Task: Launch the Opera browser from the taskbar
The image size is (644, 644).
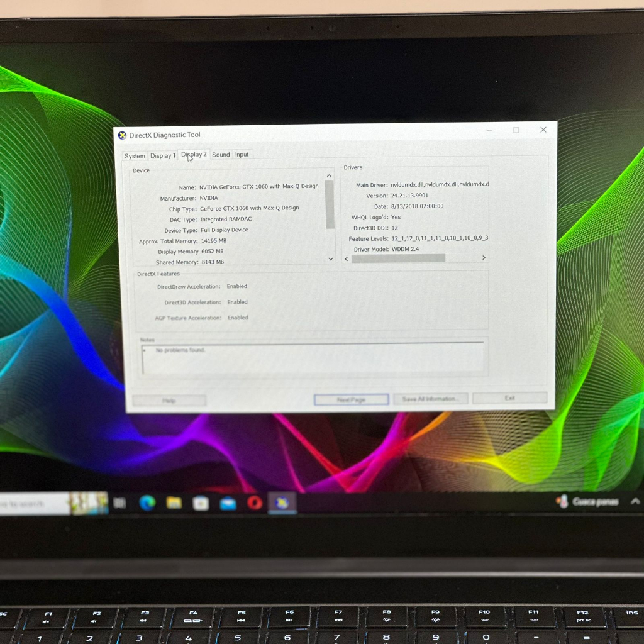Action: 255,502
